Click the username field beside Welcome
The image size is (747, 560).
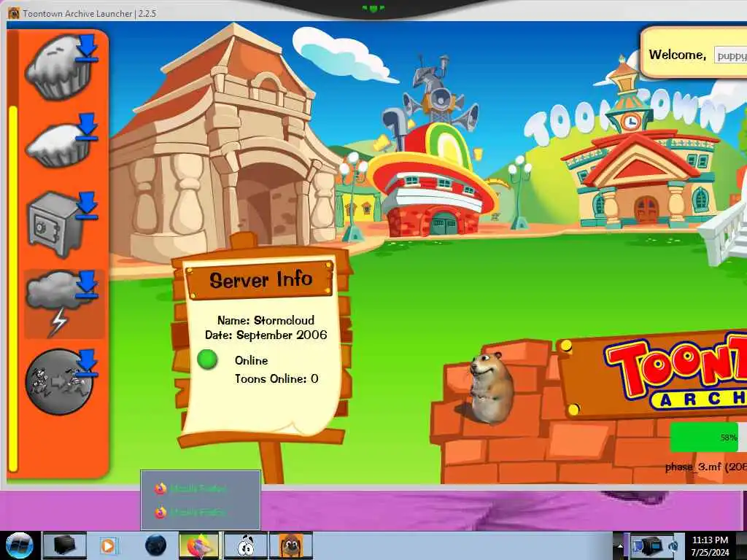(730, 55)
